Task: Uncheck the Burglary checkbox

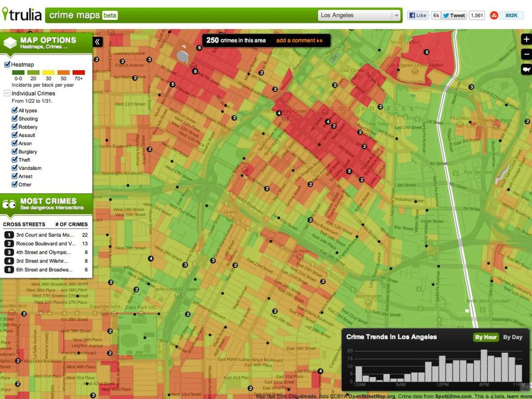Action: [x=15, y=151]
